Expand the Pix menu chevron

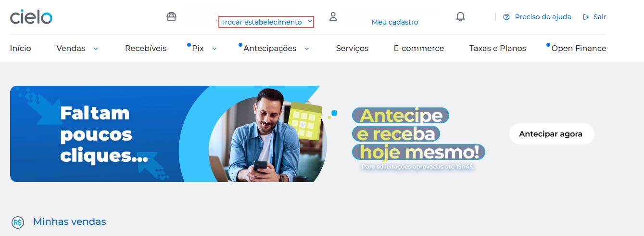point(215,49)
